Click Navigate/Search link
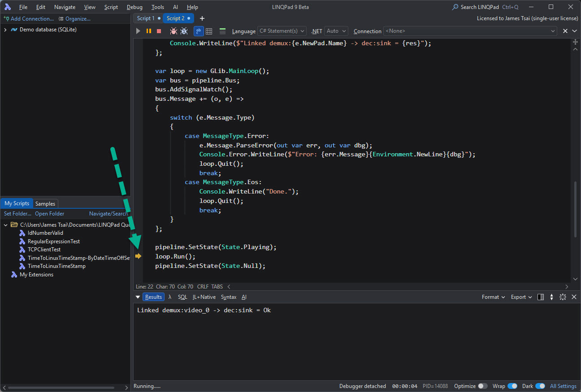 coord(108,214)
